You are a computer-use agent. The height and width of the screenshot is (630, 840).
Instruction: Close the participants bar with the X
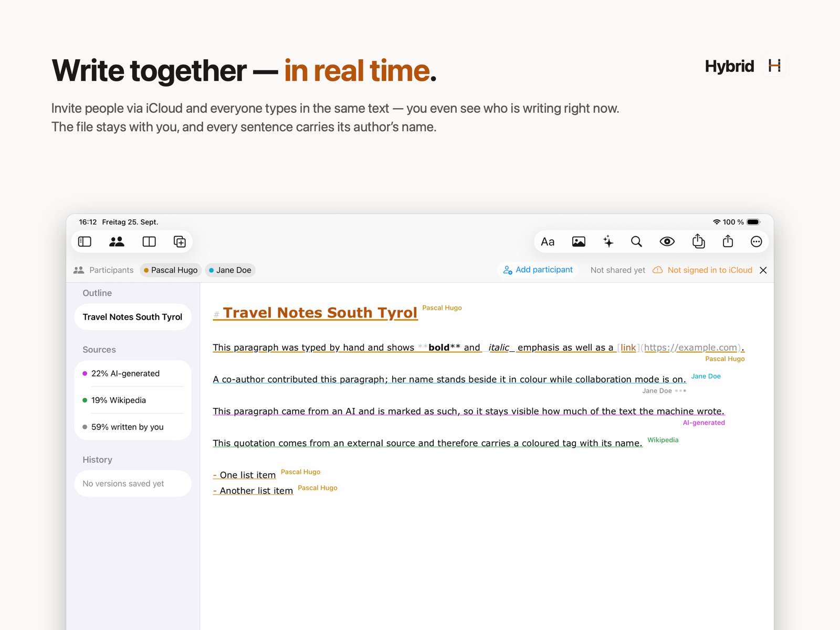[763, 270]
